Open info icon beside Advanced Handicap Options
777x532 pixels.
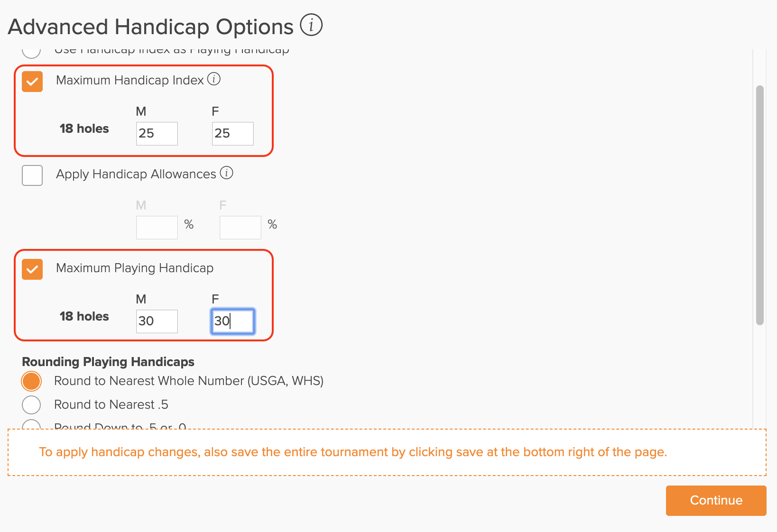pyautogui.click(x=311, y=25)
